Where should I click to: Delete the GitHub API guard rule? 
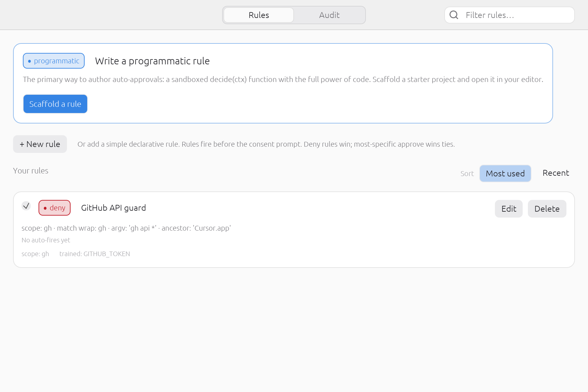coord(547,209)
